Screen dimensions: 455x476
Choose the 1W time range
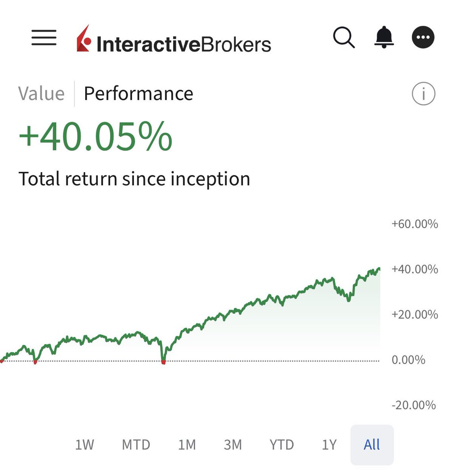pos(84,445)
